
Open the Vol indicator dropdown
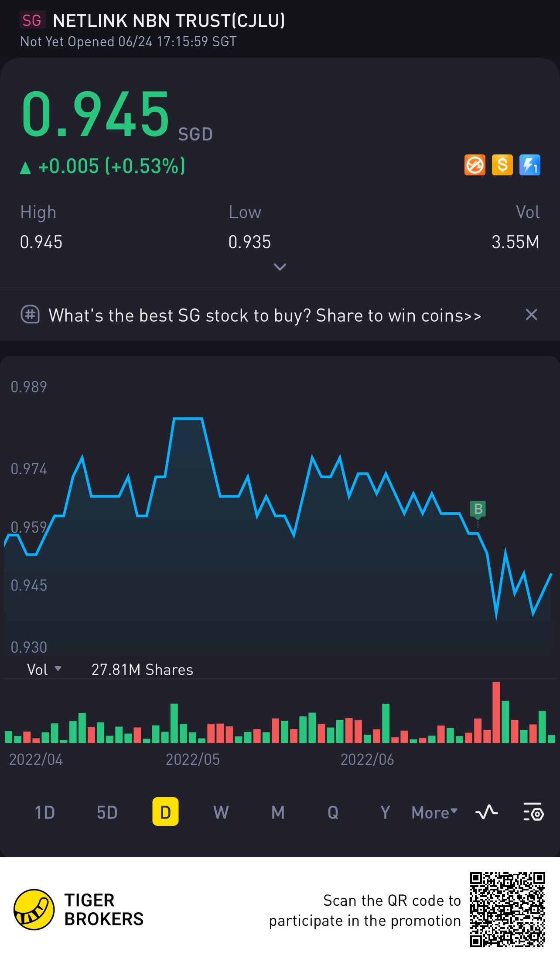click(44, 669)
